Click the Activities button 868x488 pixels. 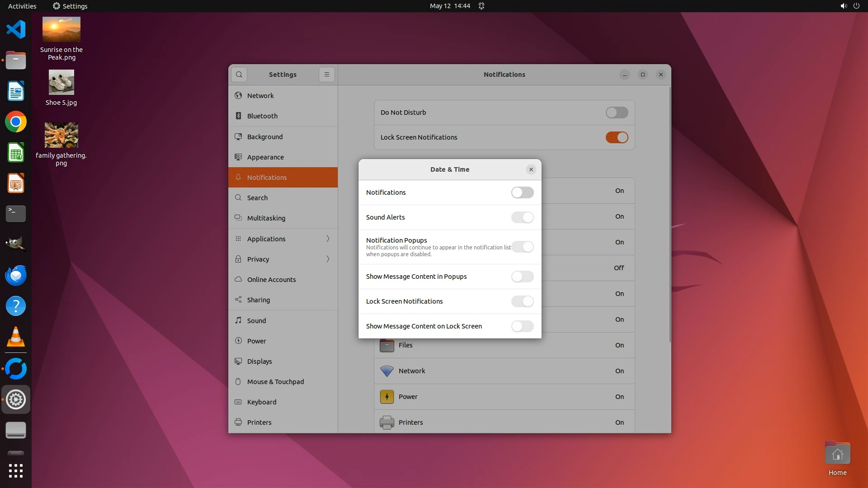22,6
